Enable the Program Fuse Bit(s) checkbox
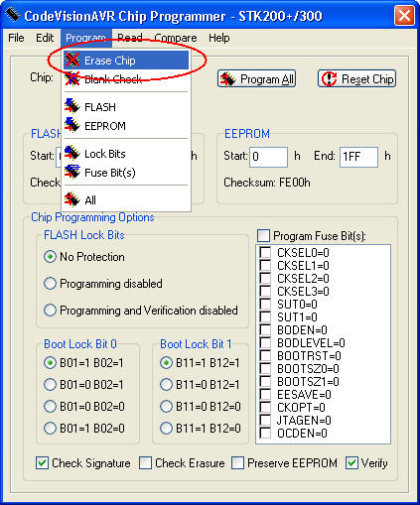Screen dimensions: 420x505 263,236
